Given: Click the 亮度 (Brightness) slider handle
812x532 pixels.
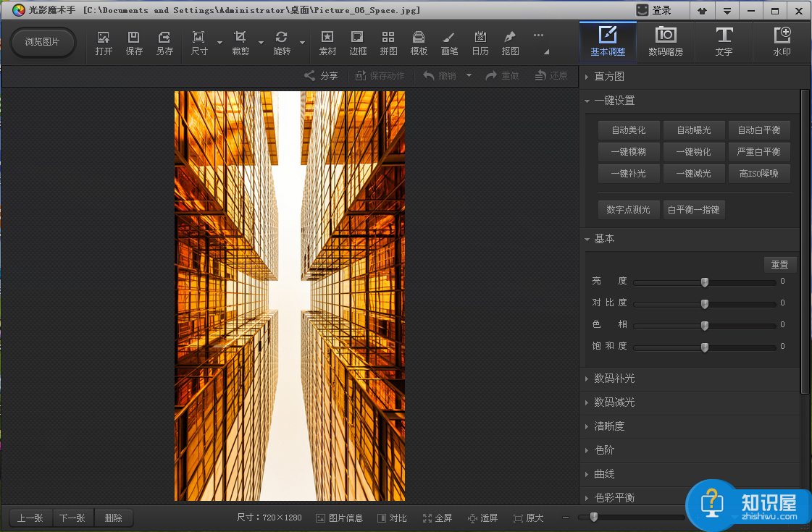Looking at the screenshot, I should (704, 282).
